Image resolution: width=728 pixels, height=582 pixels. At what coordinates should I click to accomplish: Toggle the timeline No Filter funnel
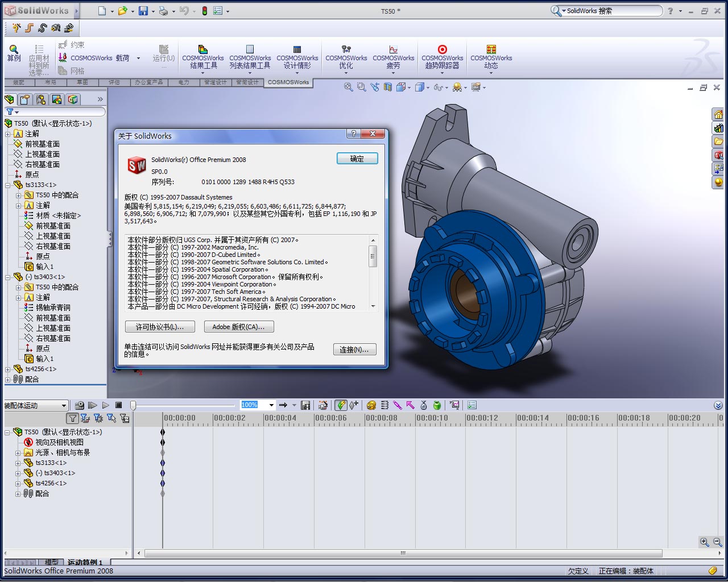pos(72,418)
